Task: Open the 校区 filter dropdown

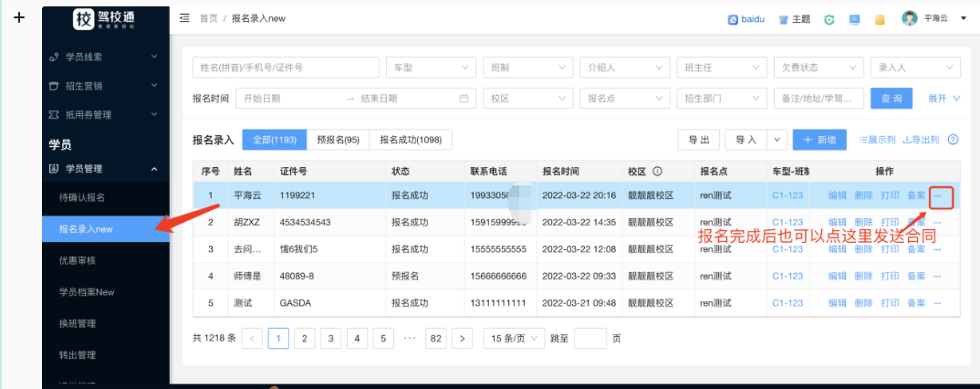Action: pyautogui.click(x=528, y=99)
